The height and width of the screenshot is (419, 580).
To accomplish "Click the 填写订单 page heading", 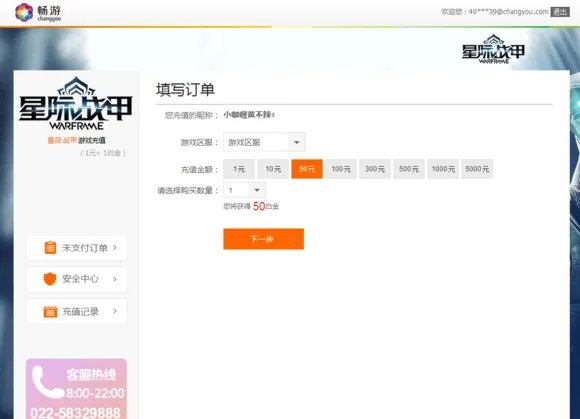I will tap(185, 89).
